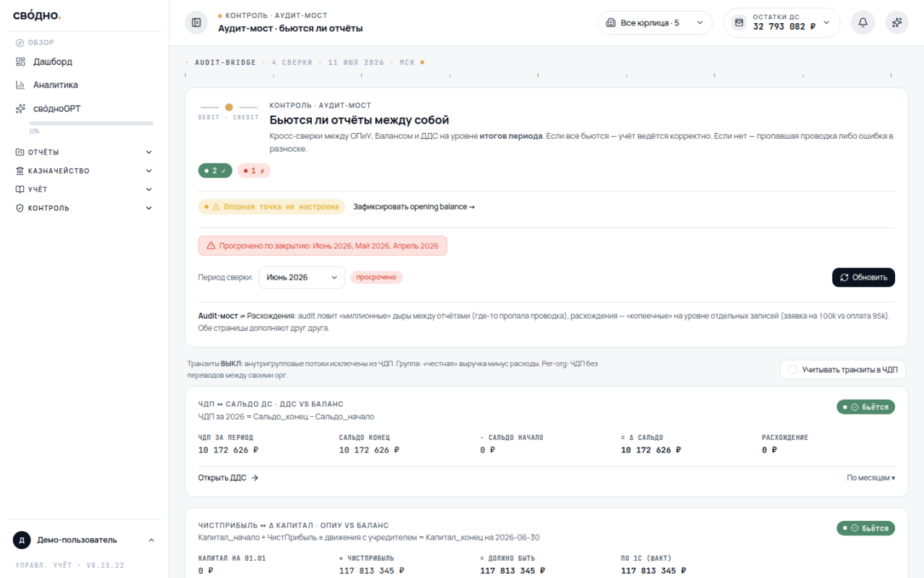Open notifications bell
Image resolution: width=924 pixels, height=578 pixels.
click(x=863, y=23)
